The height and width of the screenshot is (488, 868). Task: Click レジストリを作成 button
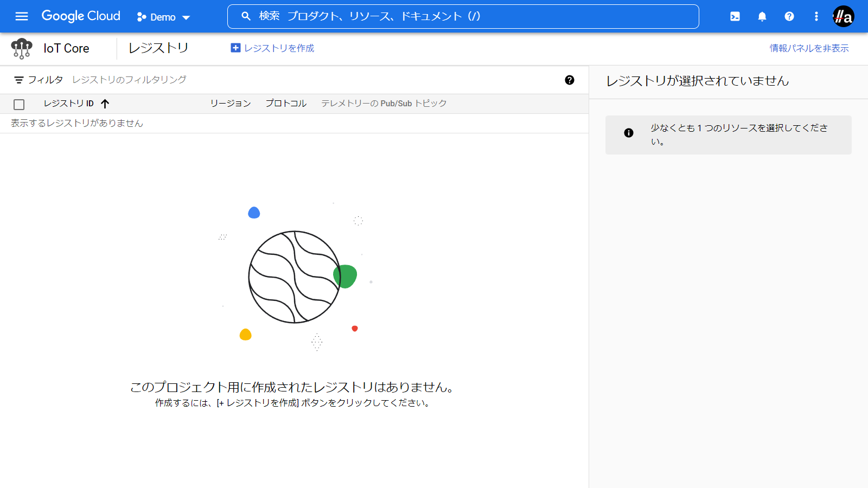click(x=272, y=48)
